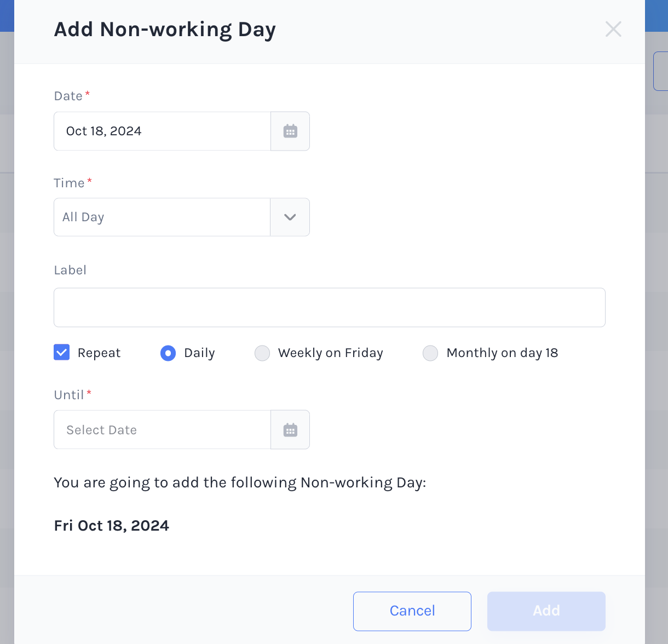Click the Date field showing Oct 18, 2024

(x=162, y=131)
